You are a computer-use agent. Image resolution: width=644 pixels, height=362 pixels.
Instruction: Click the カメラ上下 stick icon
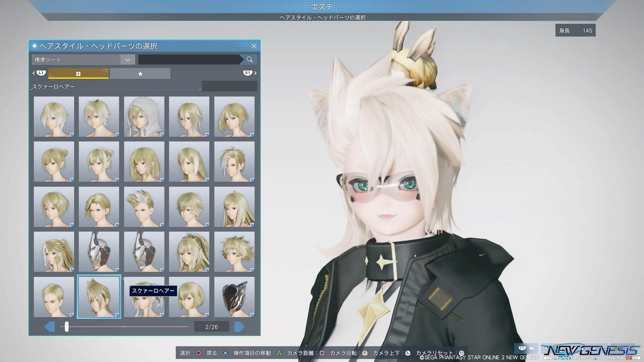(408, 353)
